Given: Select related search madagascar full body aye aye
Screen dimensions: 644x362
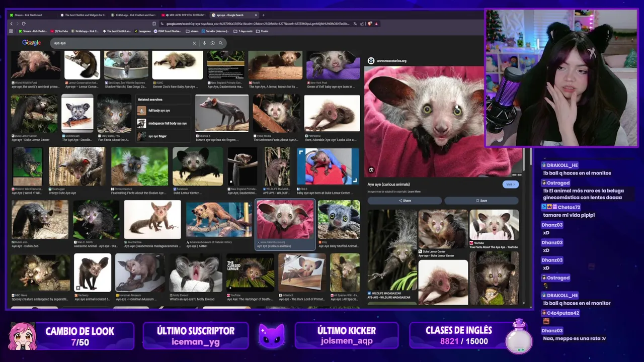Looking at the screenshot, I should pos(164,123).
